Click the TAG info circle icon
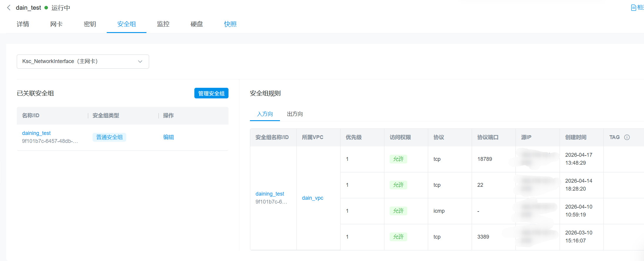 point(627,137)
